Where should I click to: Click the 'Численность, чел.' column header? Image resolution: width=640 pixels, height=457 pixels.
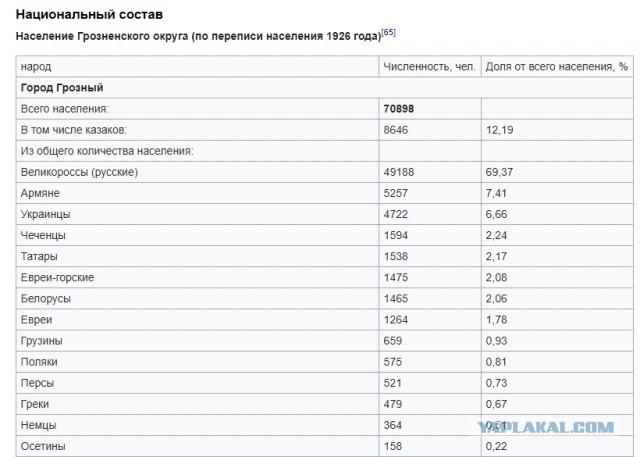pos(430,67)
